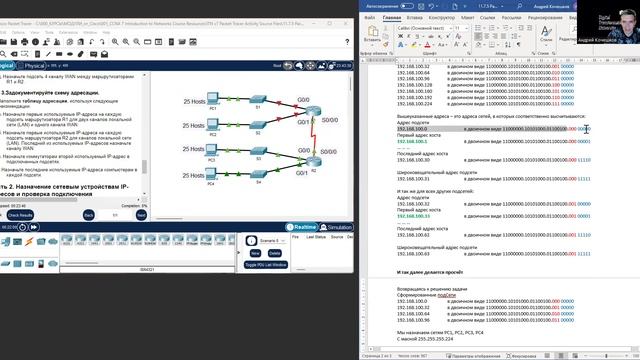640x360 pixels.
Task: Open the network information icon in Packet Tracer
Action: [36, 42]
